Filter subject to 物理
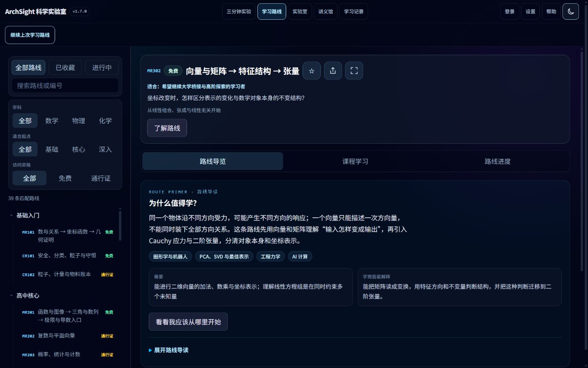The image size is (588, 368). click(79, 121)
